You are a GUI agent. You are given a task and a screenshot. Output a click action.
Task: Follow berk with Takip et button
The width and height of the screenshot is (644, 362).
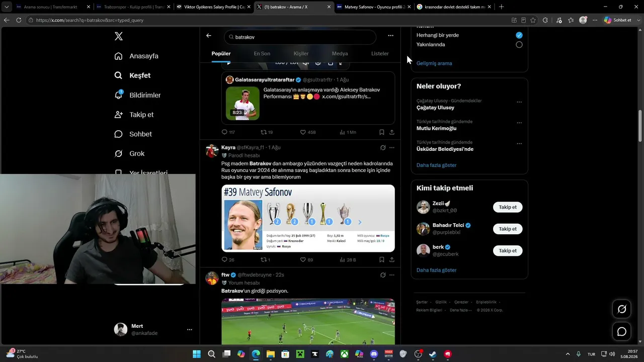tap(508, 250)
